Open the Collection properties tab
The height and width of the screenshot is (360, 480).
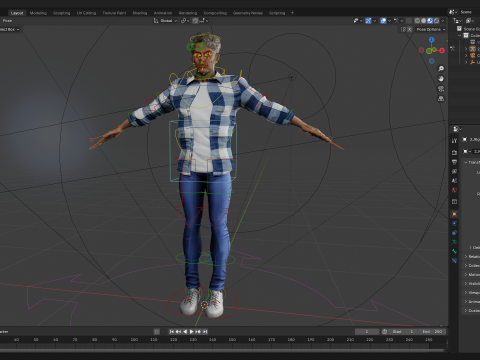pyautogui.click(x=454, y=202)
